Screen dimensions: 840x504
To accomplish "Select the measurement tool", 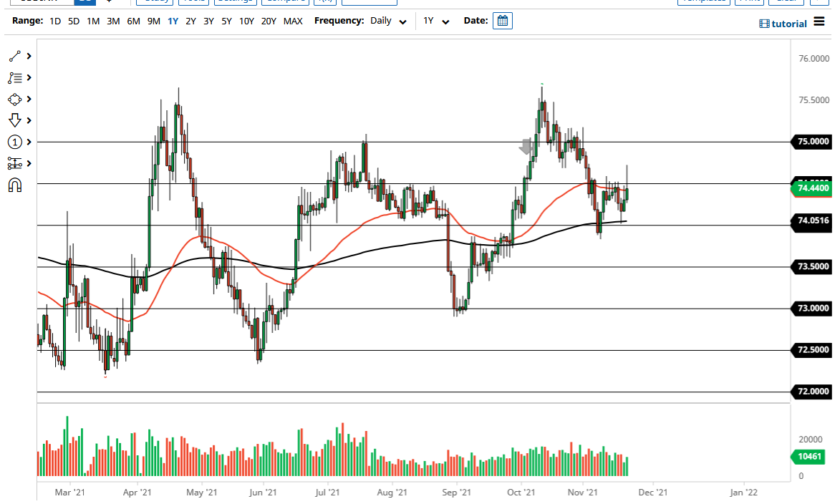I will pyautogui.click(x=16, y=163).
